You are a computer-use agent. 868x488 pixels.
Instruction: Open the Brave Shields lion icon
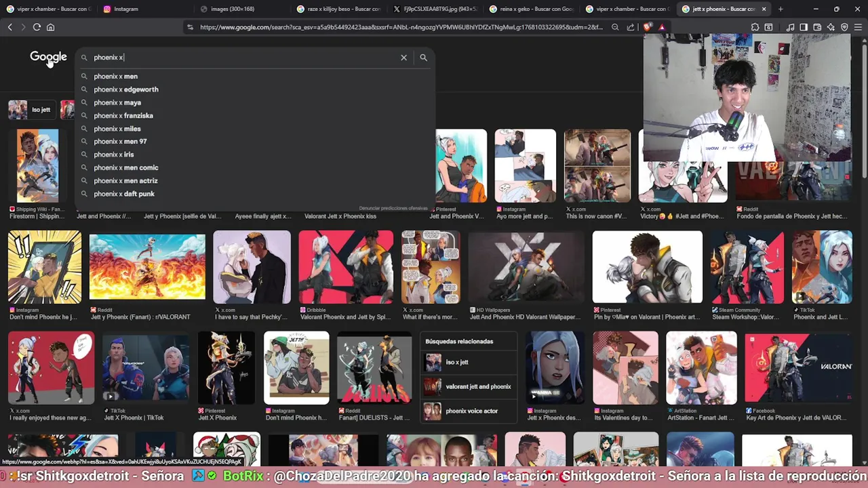[647, 27]
